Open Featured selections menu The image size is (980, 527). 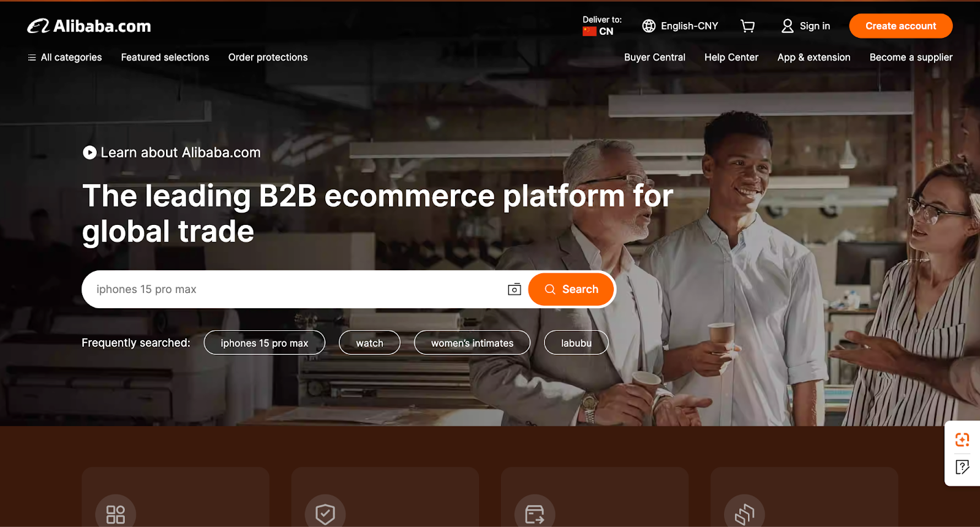coord(165,58)
